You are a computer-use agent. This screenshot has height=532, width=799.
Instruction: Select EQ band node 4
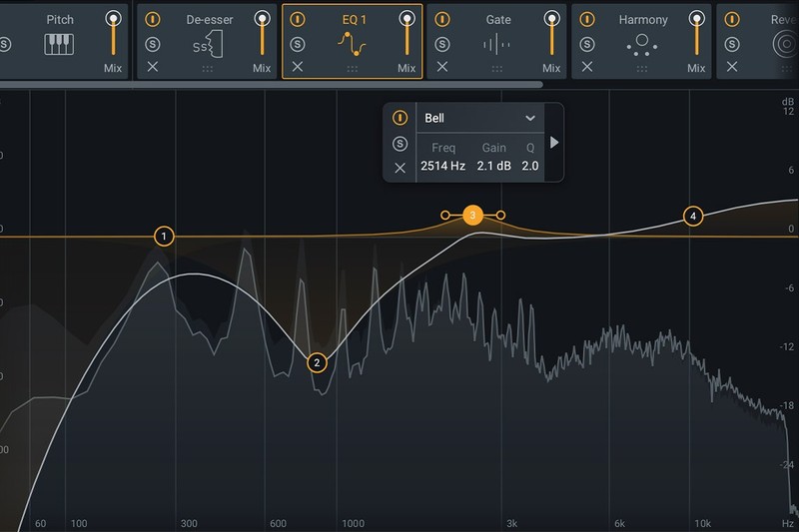pos(693,216)
